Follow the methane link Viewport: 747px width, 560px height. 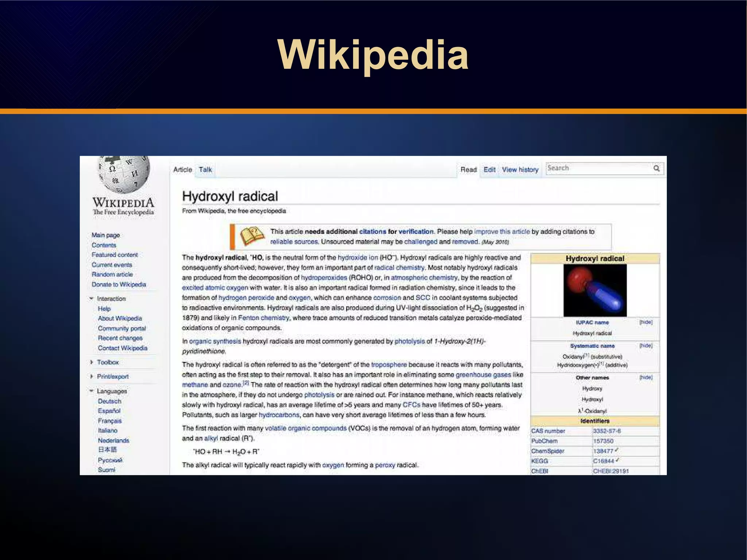(195, 385)
